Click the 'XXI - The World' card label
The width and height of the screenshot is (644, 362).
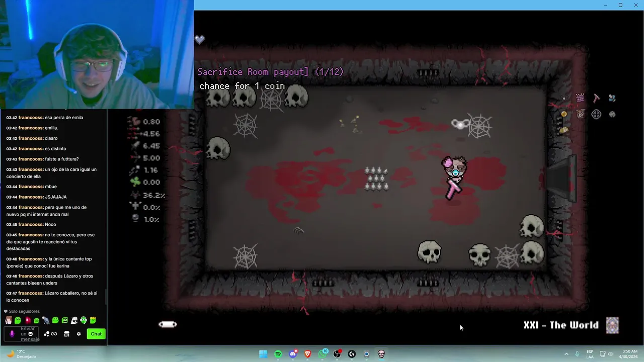click(x=561, y=325)
